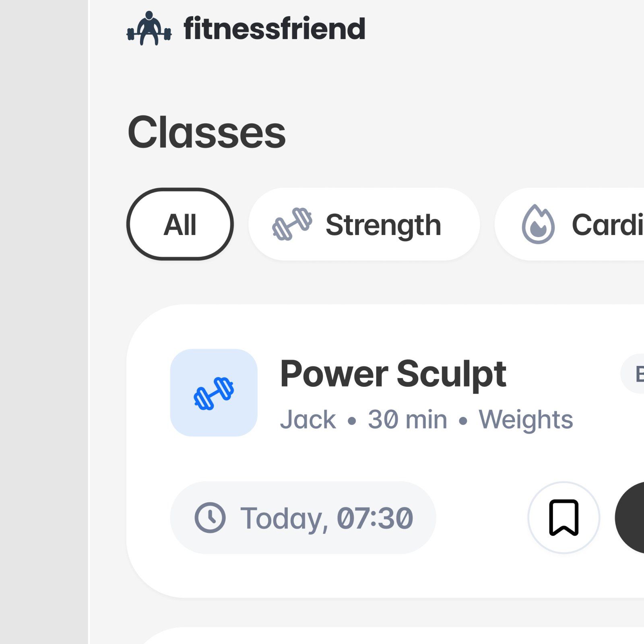Click the Weights tag on Power Sculpt

coord(526,419)
